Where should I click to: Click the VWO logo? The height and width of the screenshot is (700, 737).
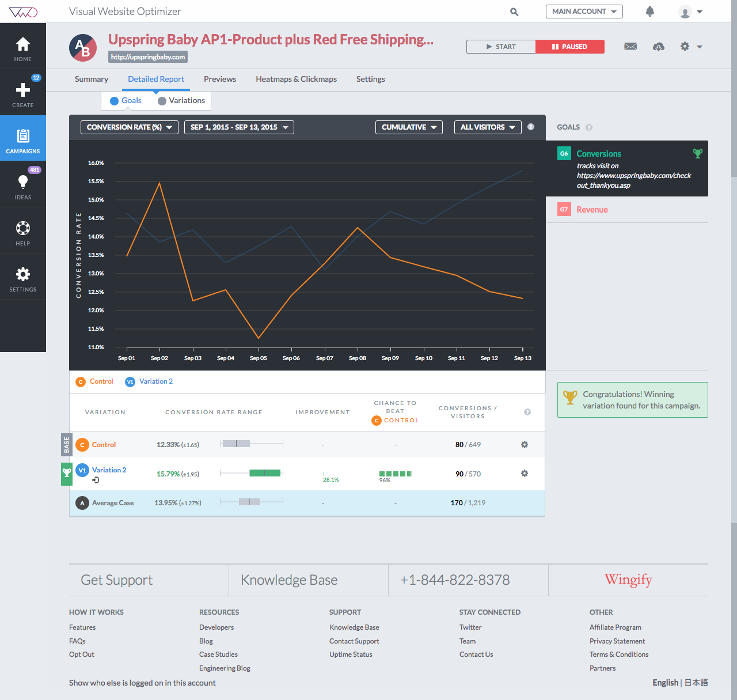(x=23, y=12)
